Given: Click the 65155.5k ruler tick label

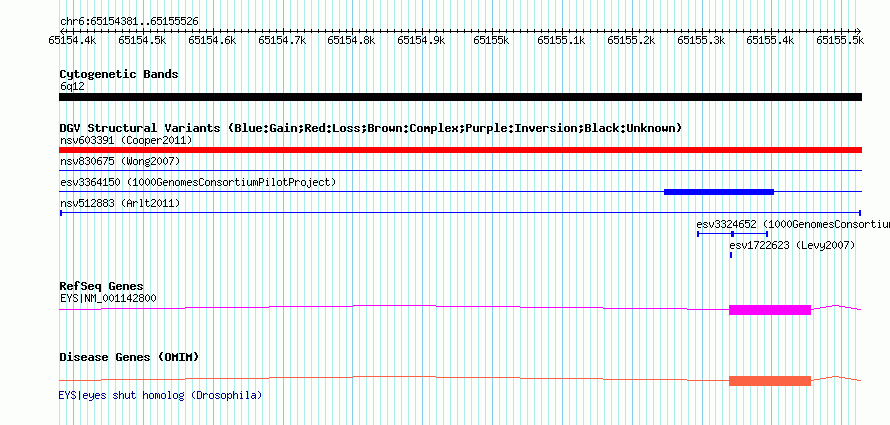Looking at the screenshot, I should point(840,40).
